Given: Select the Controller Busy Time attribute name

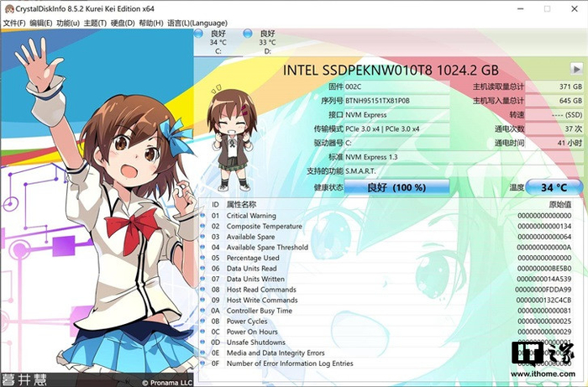Looking at the screenshot, I should coord(259,311).
